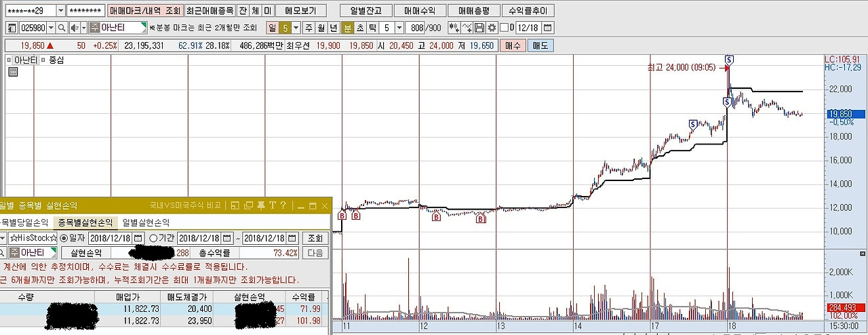Toggle the 분 minute chart period button

pos(348,28)
